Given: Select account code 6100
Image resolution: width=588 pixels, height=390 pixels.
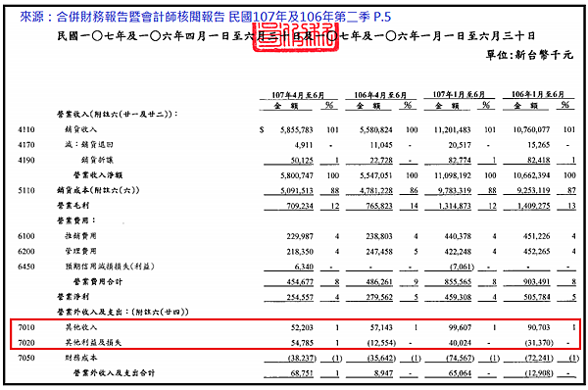Looking at the screenshot, I should pyautogui.click(x=26, y=236).
